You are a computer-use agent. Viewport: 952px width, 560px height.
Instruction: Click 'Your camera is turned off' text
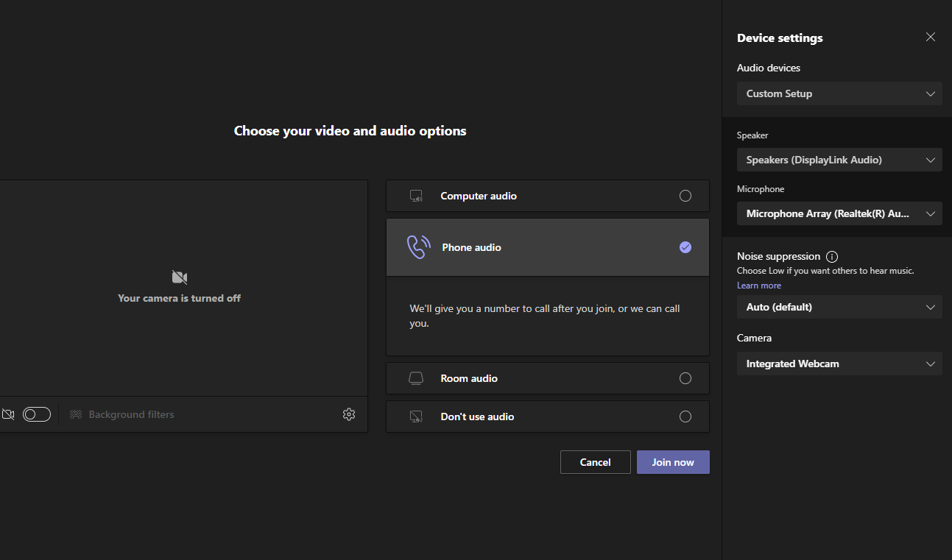pyautogui.click(x=179, y=298)
